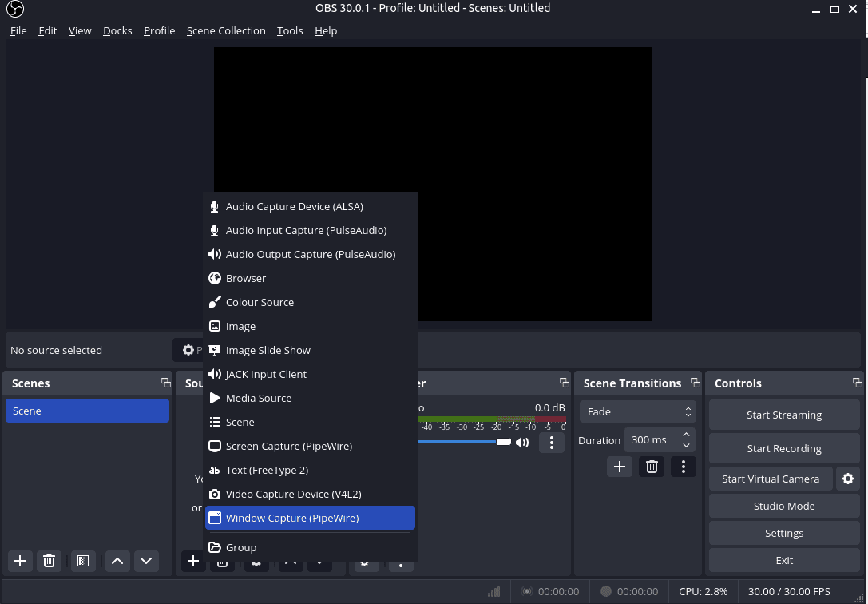Add Video Capture Device (V4L2)
This screenshot has height=604, width=868.
pos(310,495)
